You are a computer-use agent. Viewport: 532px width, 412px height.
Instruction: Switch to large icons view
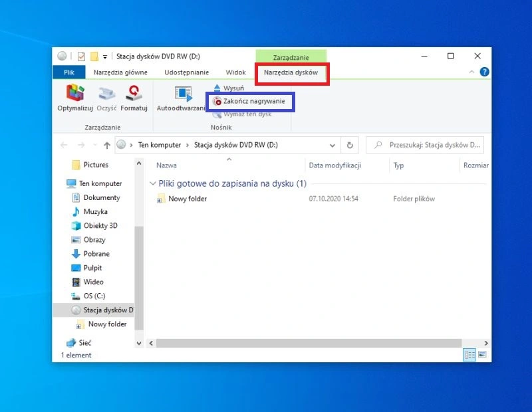(482, 355)
